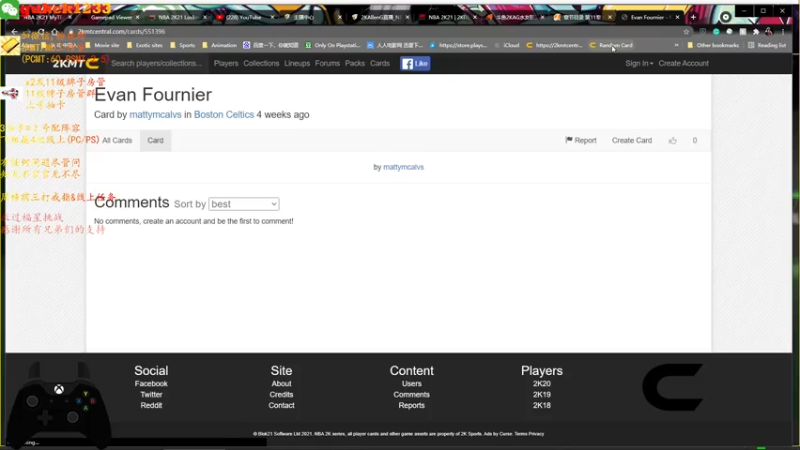Viewport: 800px width, 450px height.
Task: Open the Cards nav item
Action: coord(380,63)
